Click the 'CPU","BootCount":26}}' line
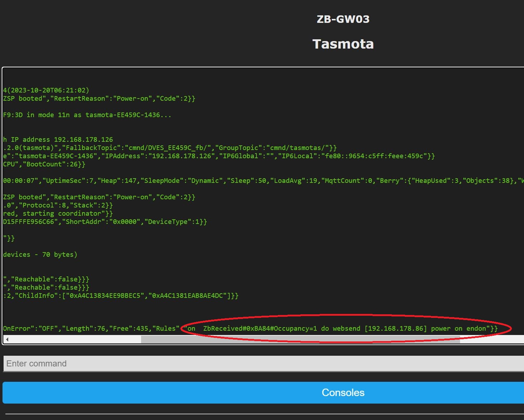Image resolution: width=524 pixels, height=420 pixels. pyautogui.click(x=44, y=164)
